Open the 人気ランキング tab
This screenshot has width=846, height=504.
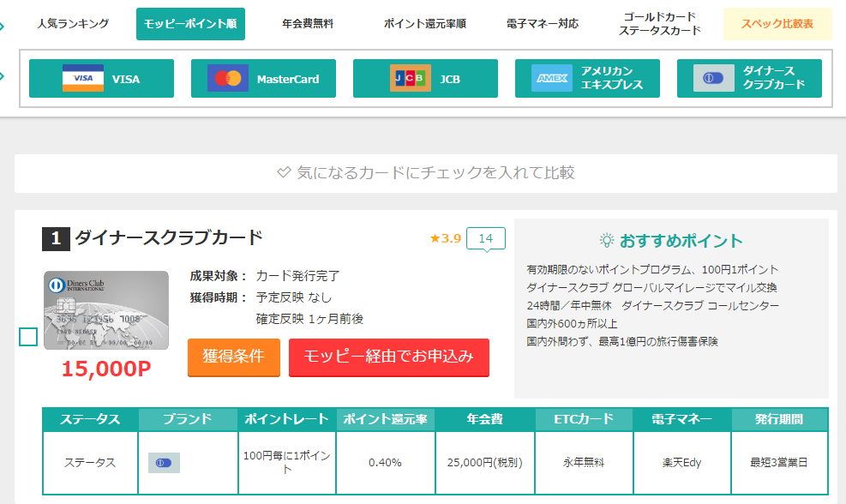pos(73,24)
